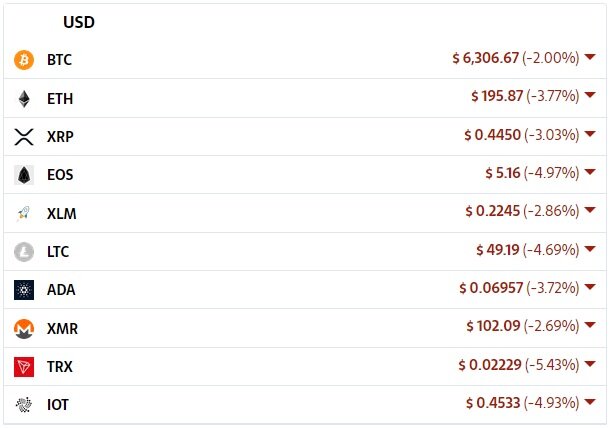Click the IOTA dotted logo icon

click(24, 405)
